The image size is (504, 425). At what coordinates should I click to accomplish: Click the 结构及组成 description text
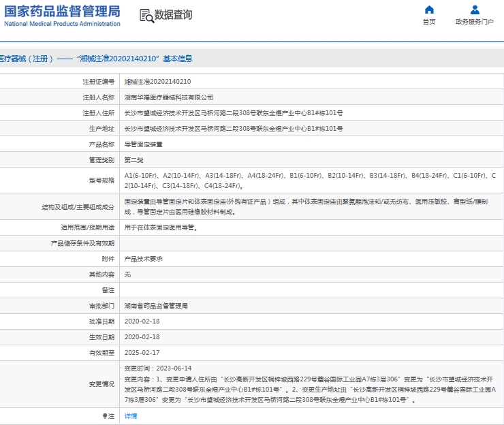coord(306,207)
